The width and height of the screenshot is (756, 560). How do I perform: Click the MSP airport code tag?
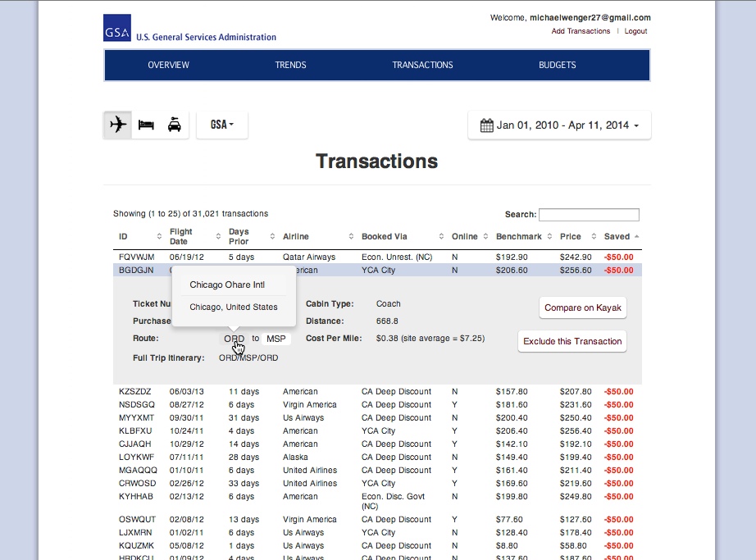point(276,339)
